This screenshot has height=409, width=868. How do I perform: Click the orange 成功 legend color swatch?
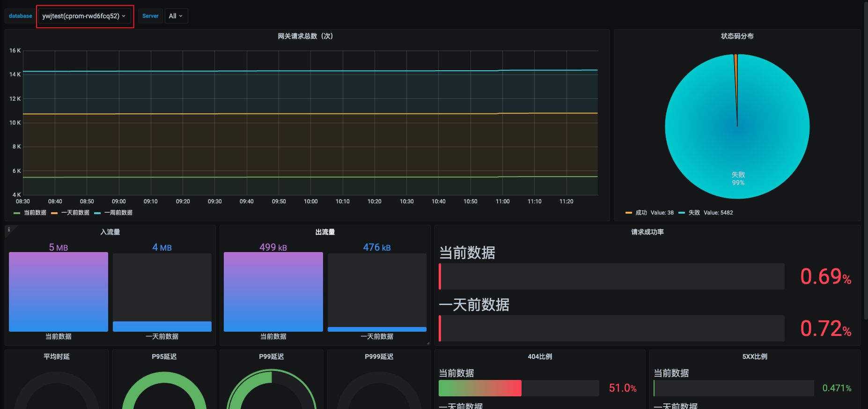(x=629, y=213)
